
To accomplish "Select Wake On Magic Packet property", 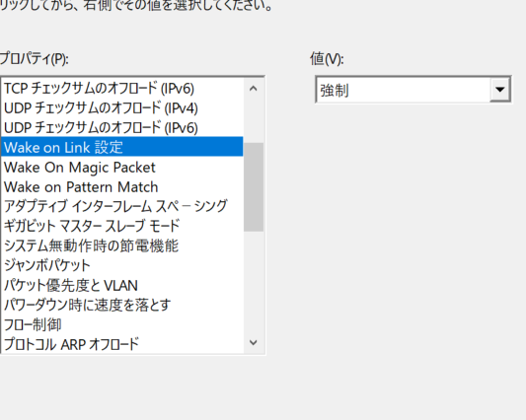I will [122, 168].
